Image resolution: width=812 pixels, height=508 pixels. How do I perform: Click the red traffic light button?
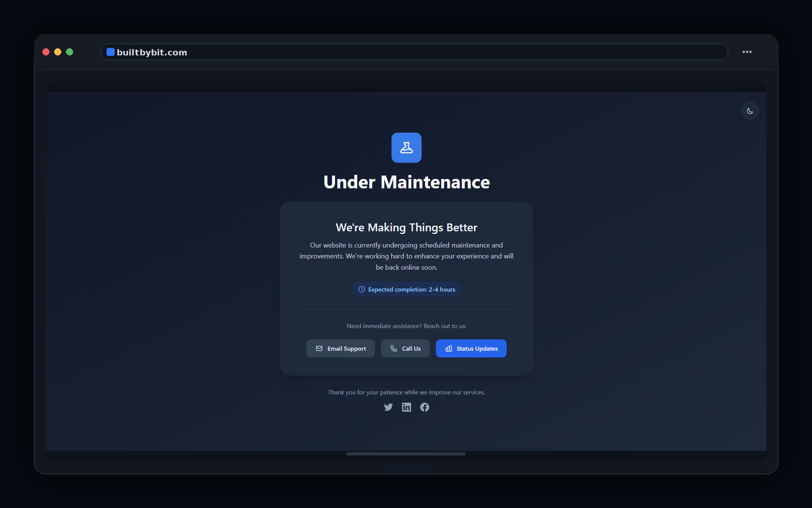click(x=46, y=52)
